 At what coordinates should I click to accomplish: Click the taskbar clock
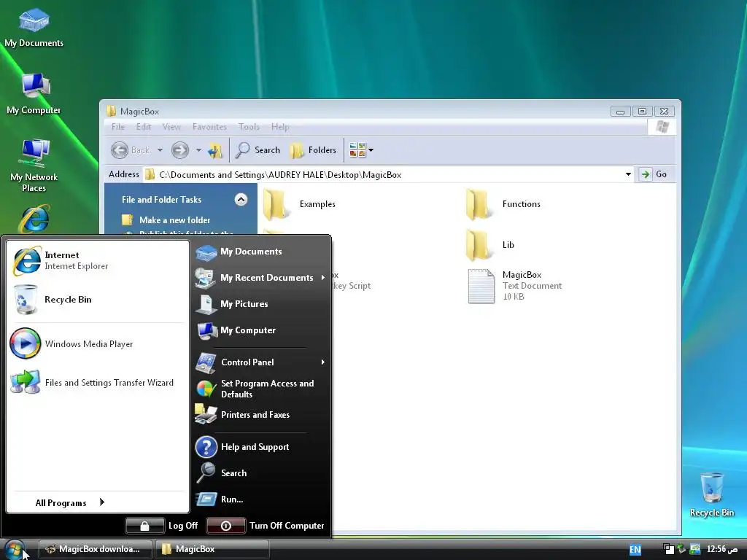pyautogui.click(x=722, y=550)
